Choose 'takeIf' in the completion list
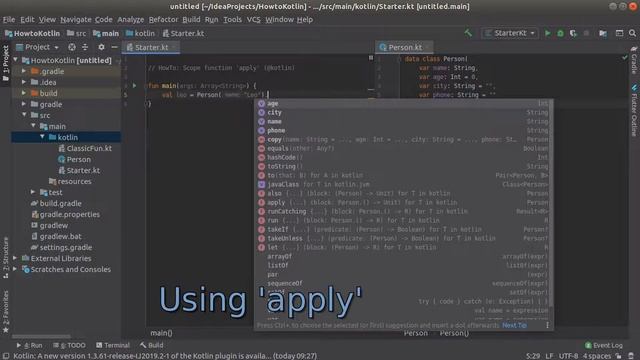The width and height of the screenshot is (640, 360). [403, 229]
